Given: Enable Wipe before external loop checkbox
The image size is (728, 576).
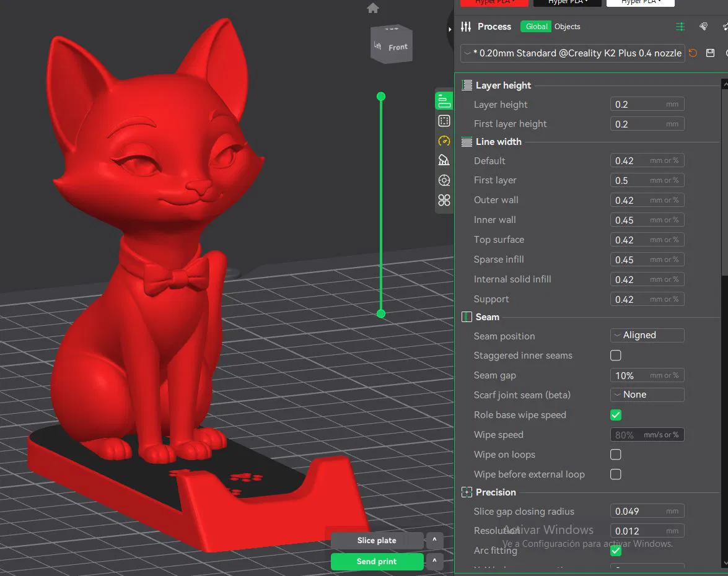Looking at the screenshot, I should (616, 474).
